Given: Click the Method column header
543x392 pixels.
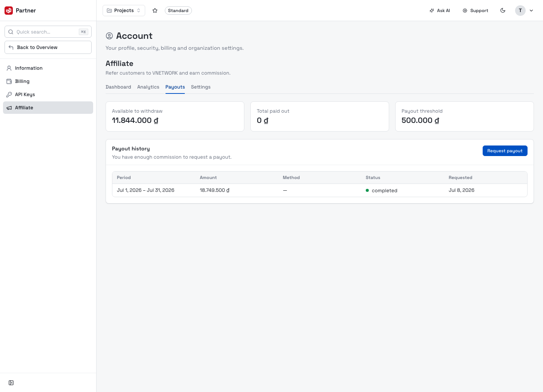Looking at the screenshot, I should [291, 178].
